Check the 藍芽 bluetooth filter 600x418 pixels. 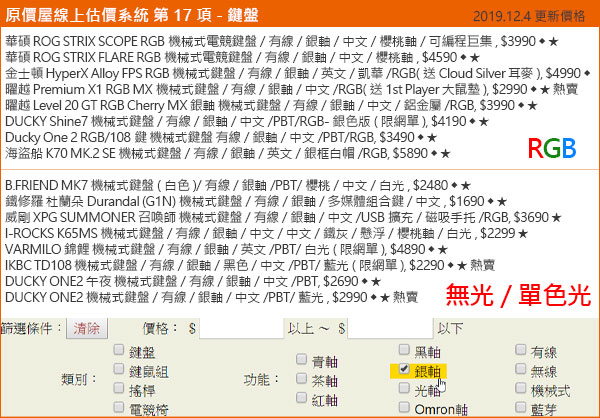click(x=520, y=407)
